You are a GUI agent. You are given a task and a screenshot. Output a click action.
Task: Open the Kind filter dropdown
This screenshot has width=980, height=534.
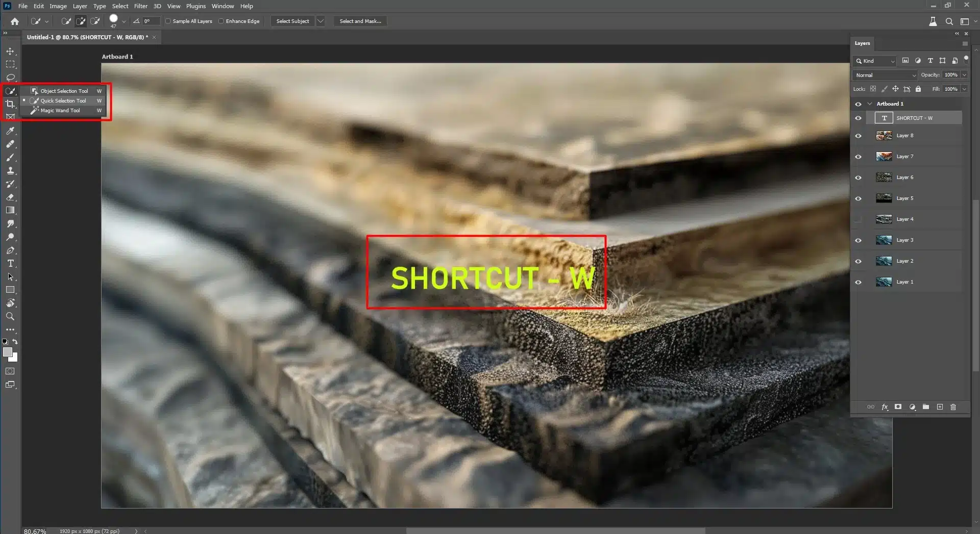[x=875, y=61]
